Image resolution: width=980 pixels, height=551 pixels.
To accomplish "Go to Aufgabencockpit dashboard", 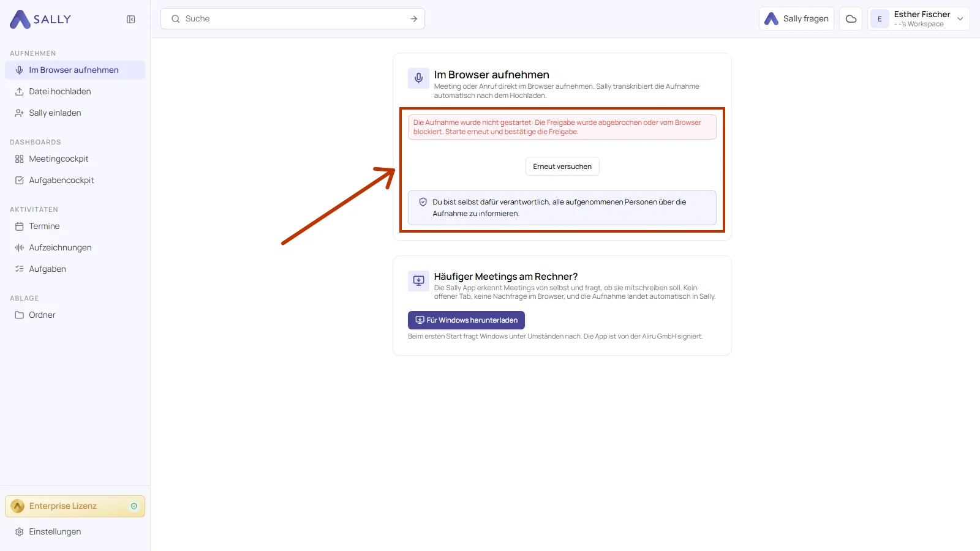I will coord(75,180).
